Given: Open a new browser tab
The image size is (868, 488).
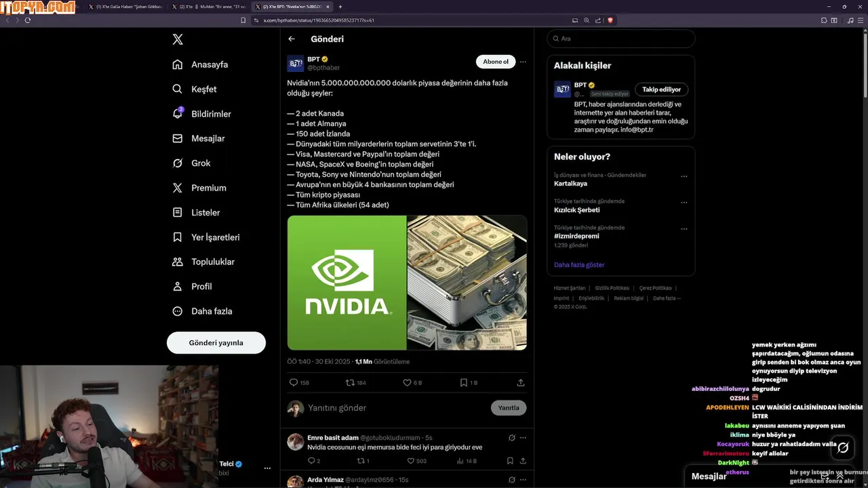Looking at the screenshot, I should 340,7.
